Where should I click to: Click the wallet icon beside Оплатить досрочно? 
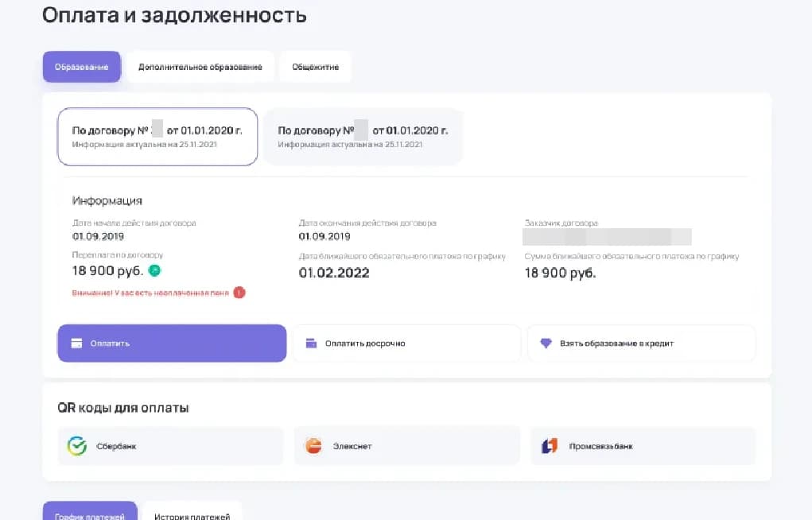[x=311, y=343]
